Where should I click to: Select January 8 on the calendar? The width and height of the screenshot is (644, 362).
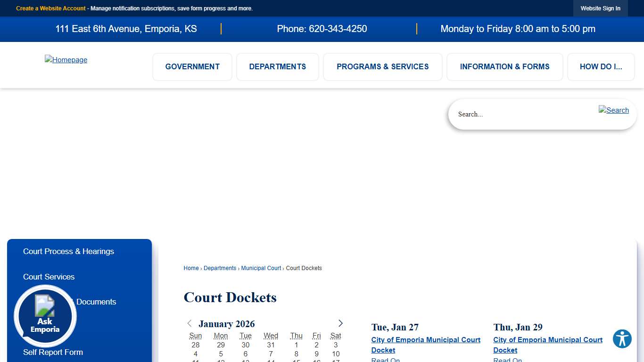296,354
